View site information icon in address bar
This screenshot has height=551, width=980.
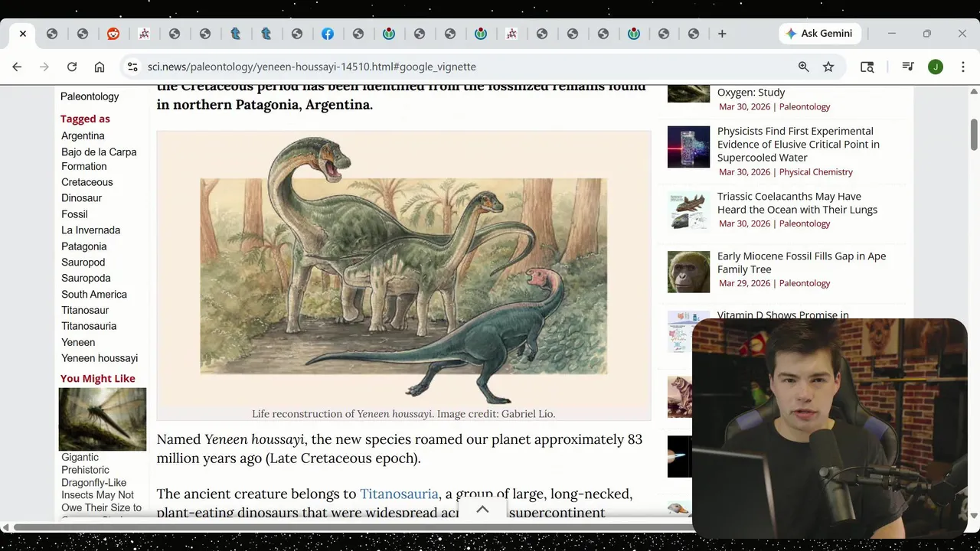point(133,67)
